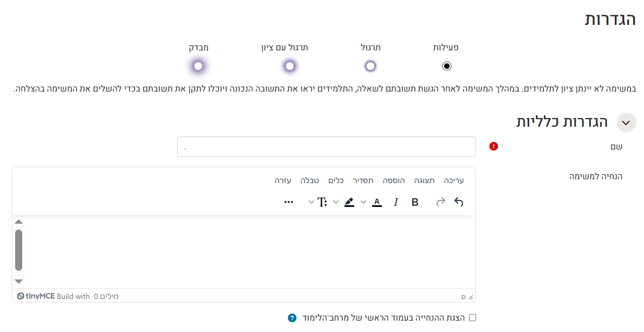
Task: Apply the current text color with the A swatch
Action: click(377, 201)
